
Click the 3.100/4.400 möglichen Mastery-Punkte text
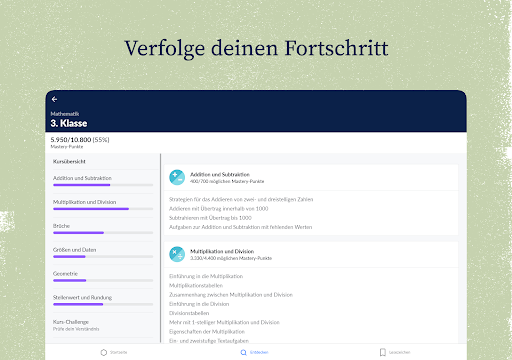(231, 258)
